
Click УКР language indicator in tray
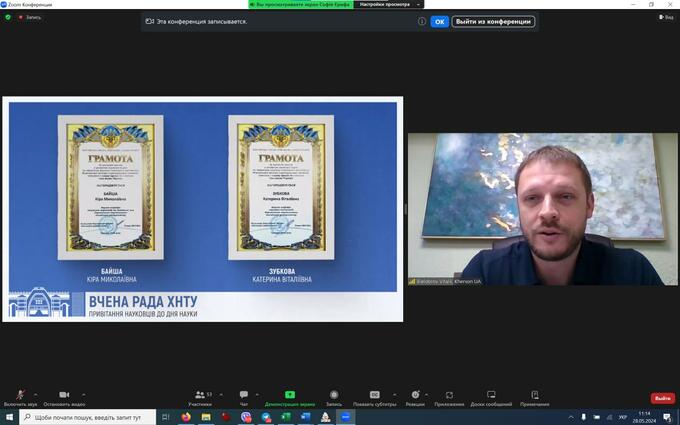point(623,417)
